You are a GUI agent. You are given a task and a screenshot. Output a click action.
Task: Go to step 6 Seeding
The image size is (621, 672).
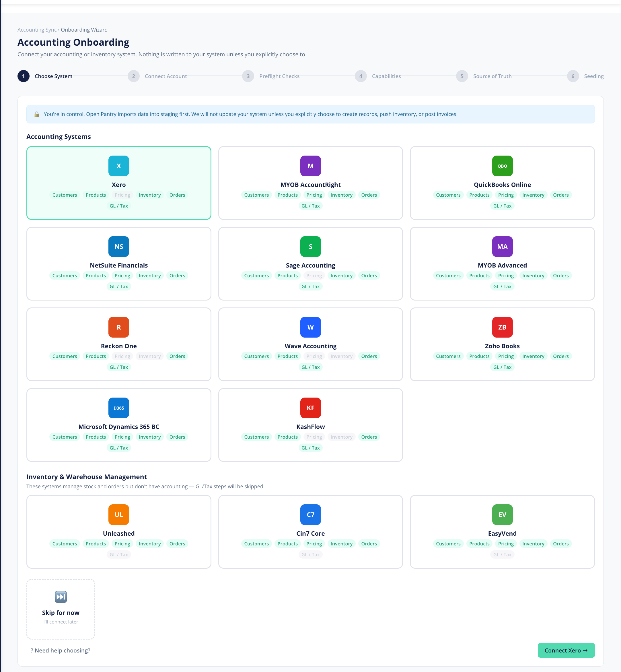[x=585, y=76]
